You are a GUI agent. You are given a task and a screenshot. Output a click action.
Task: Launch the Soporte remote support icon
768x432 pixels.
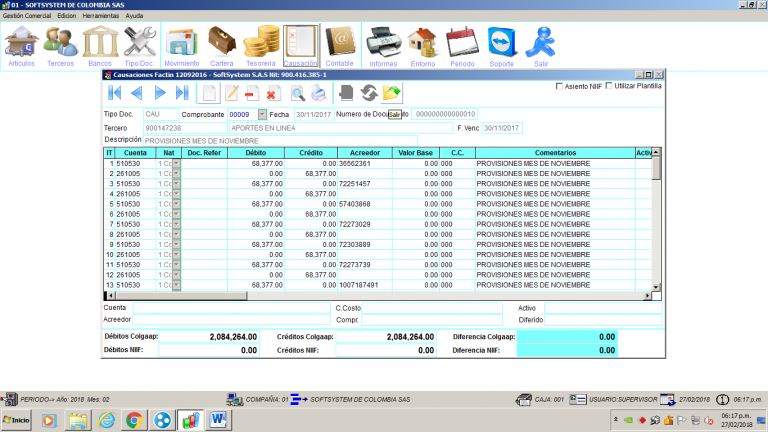502,47
